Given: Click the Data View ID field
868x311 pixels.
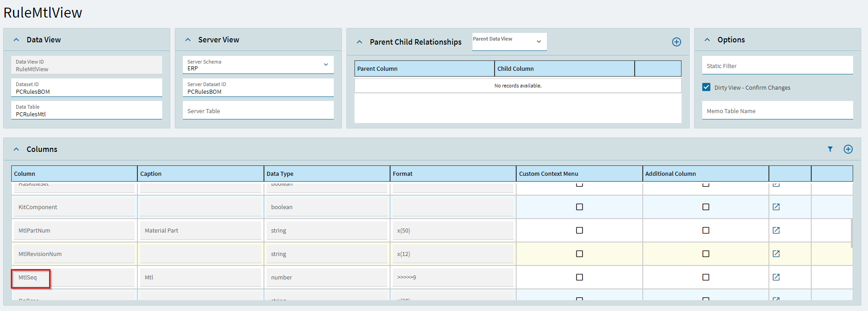Looking at the screenshot, I should [x=86, y=65].
